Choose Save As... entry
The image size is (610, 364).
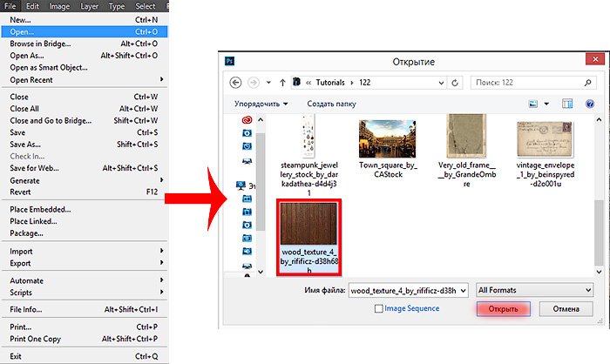pos(84,145)
